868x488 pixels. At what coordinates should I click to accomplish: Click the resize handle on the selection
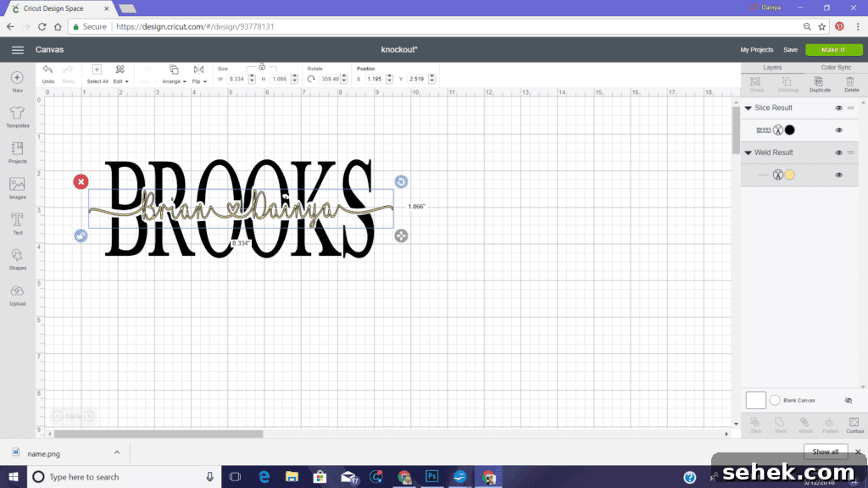tap(401, 236)
